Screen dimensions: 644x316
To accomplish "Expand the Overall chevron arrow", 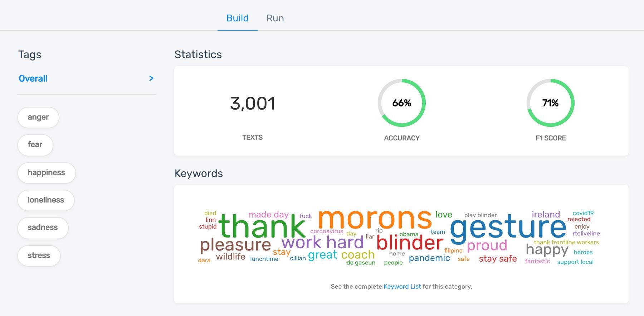I will [151, 78].
